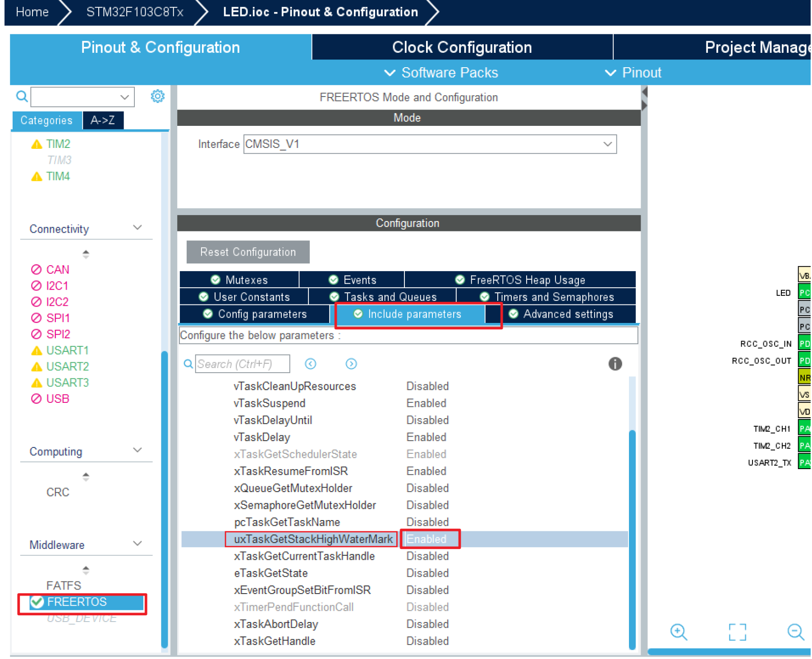Screen dimensions: 812x659
Task: Click the green PA pin for TIM2_CH1
Action: click(804, 429)
